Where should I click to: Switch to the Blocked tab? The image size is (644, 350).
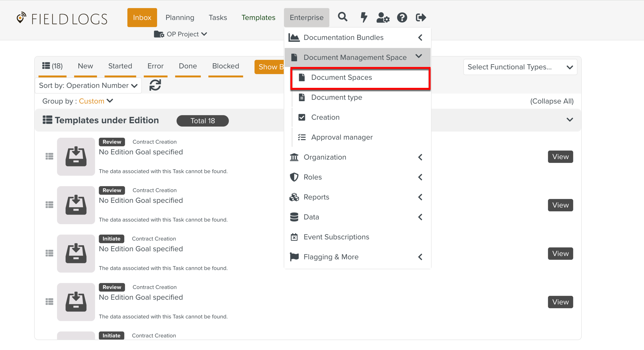[x=225, y=66]
